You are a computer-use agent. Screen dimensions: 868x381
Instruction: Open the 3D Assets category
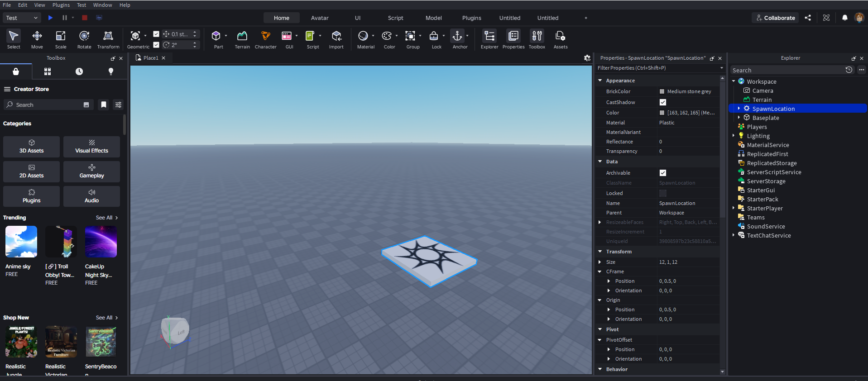coord(32,147)
